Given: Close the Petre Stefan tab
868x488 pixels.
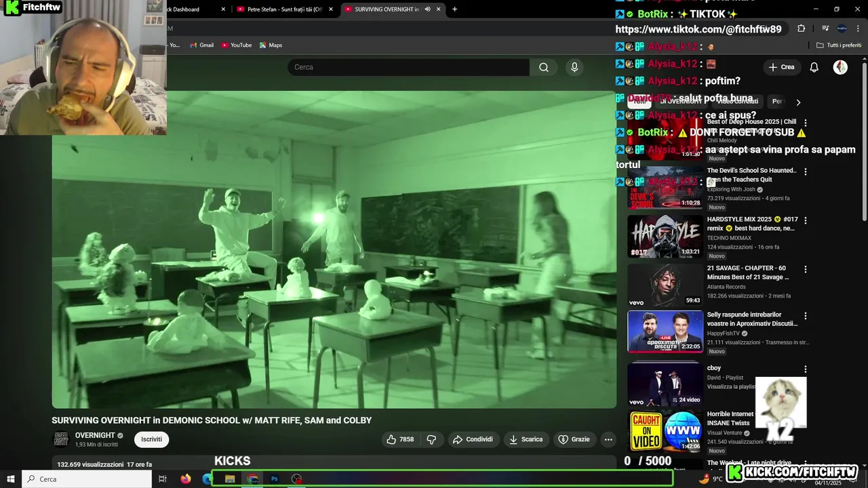Looking at the screenshot, I should (331, 9).
